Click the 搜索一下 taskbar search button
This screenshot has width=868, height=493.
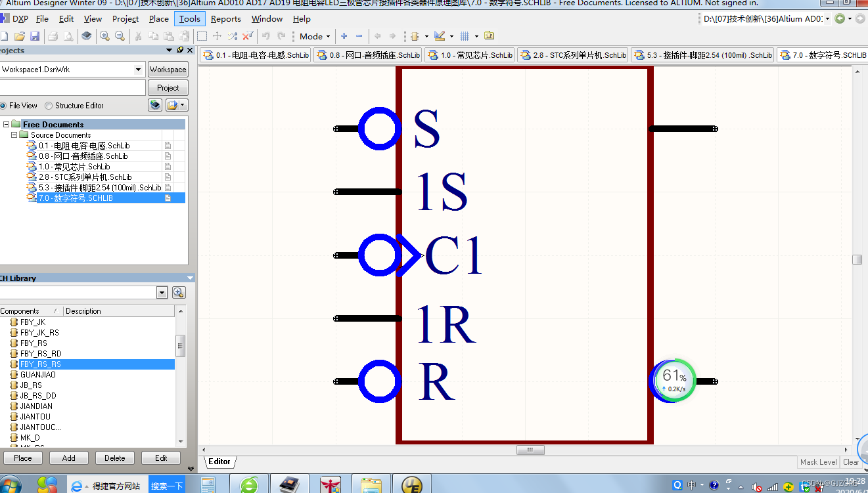(x=167, y=486)
